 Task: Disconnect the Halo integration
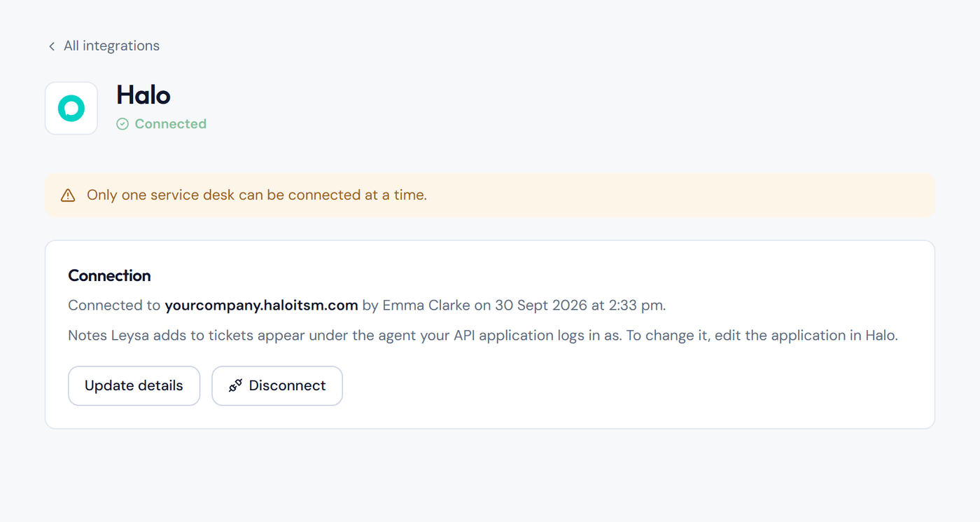click(x=277, y=385)
